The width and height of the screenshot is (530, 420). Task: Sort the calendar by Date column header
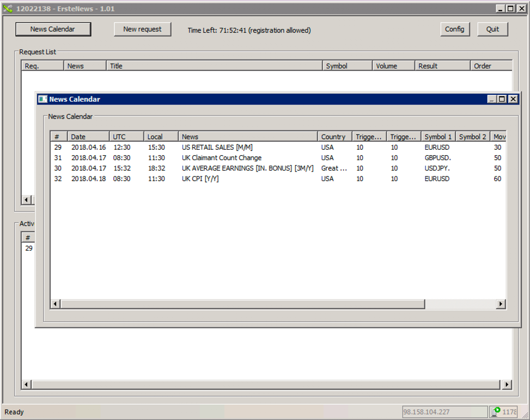pyautogui.click(x=88, y=137)
